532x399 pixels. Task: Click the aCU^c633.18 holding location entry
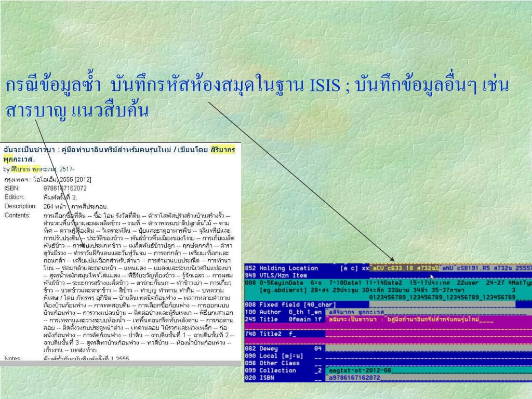pyautogui.click(x=404, y=268)
